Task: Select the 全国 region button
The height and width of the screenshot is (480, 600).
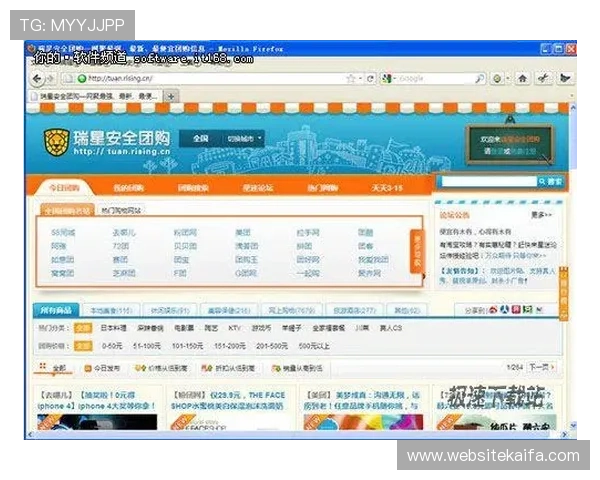Action: [201, 139]
